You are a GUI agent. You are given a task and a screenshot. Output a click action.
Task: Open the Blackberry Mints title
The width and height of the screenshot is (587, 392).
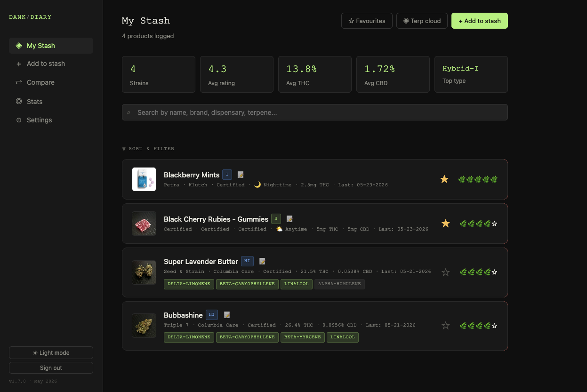pyautogui.click(x=192, y=175)
